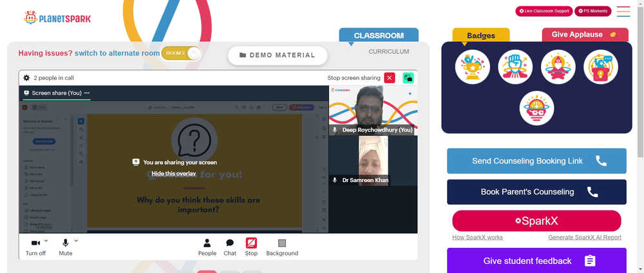Open Generate SparkX AI Report link

tap(585, 238)
